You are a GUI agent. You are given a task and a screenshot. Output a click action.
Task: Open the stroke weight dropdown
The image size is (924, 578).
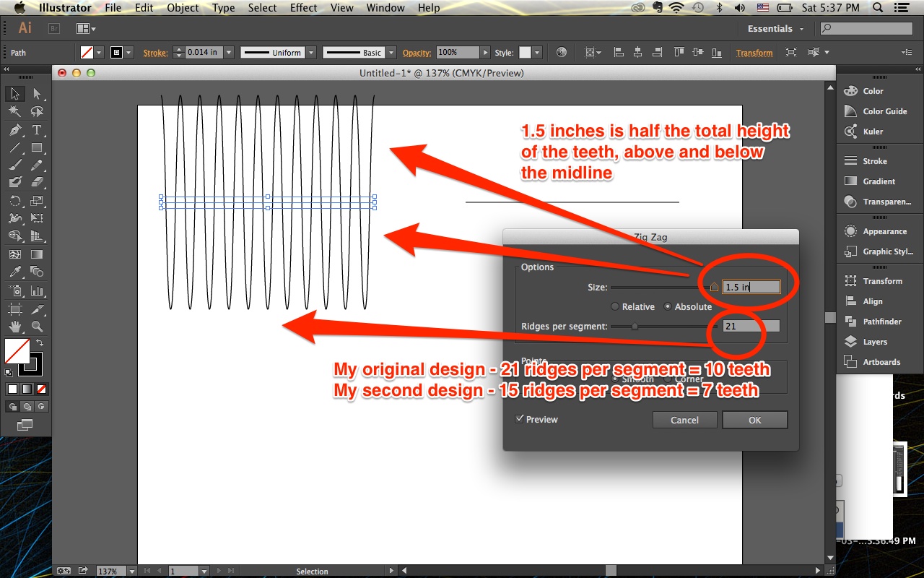(229, 52)
